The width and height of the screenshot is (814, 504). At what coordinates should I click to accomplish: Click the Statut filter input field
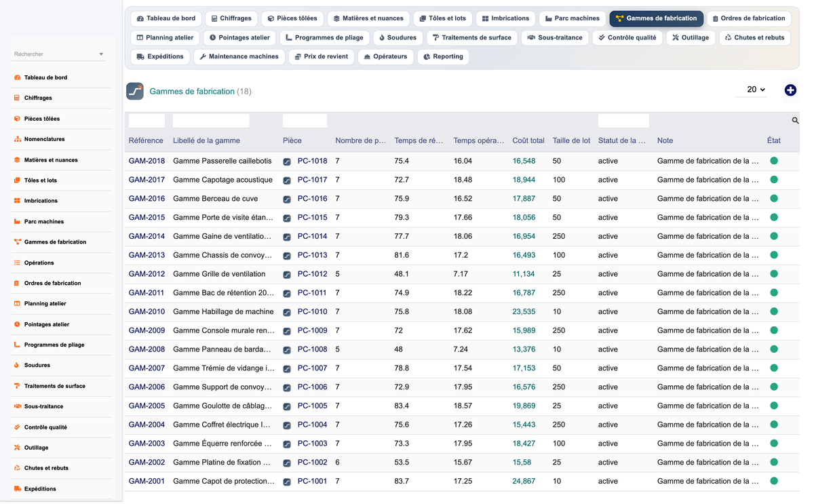(x=623, y=121)
